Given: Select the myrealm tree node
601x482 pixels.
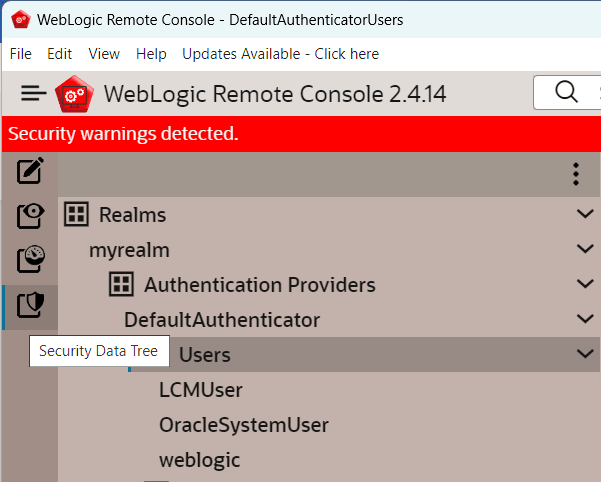Looking at the screenshot, I should click(x=129, y=250).
